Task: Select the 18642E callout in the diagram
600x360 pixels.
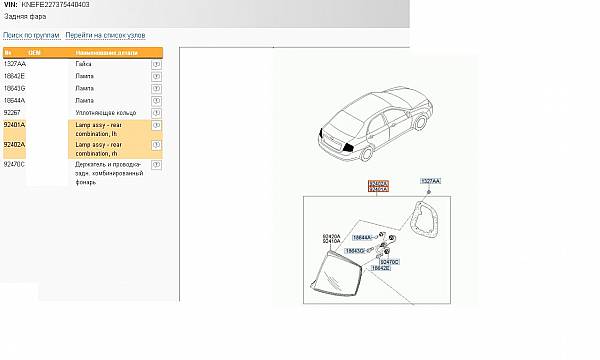Action: [x=381, y=268]
